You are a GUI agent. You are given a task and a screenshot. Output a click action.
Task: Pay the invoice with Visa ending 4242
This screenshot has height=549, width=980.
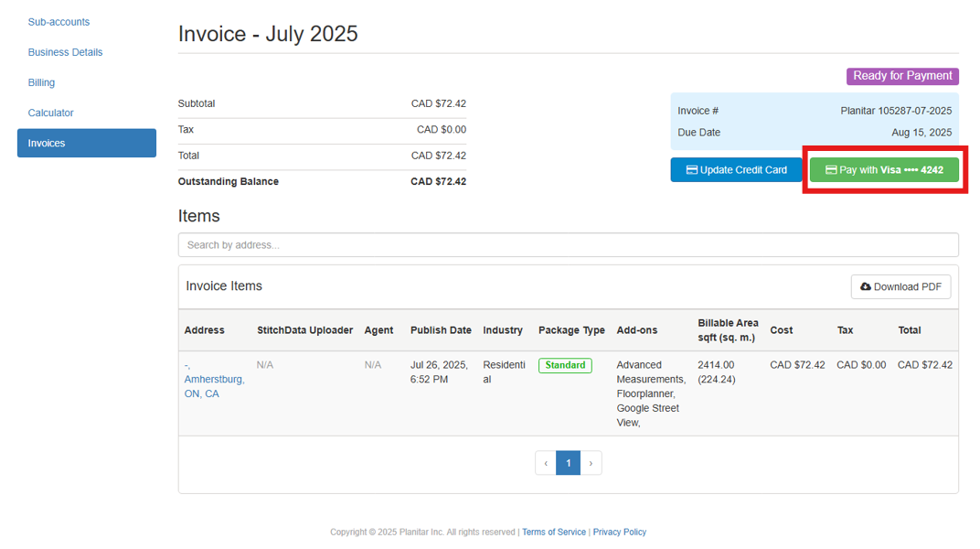(883, 169)
